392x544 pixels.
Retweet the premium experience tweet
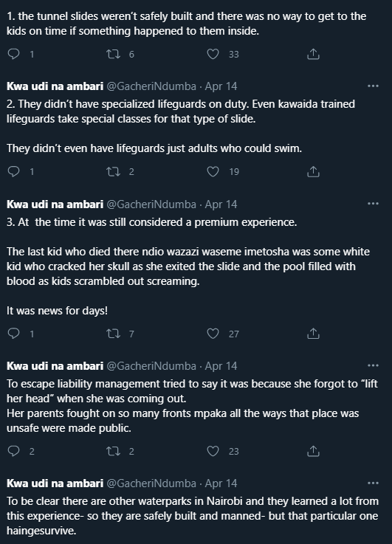[x=113, y=334]
